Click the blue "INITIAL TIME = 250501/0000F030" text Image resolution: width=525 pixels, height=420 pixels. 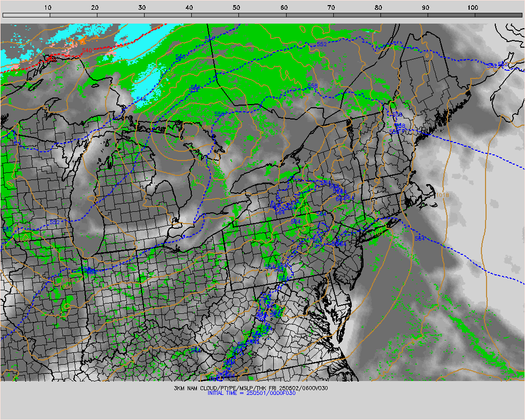[251, 393]
